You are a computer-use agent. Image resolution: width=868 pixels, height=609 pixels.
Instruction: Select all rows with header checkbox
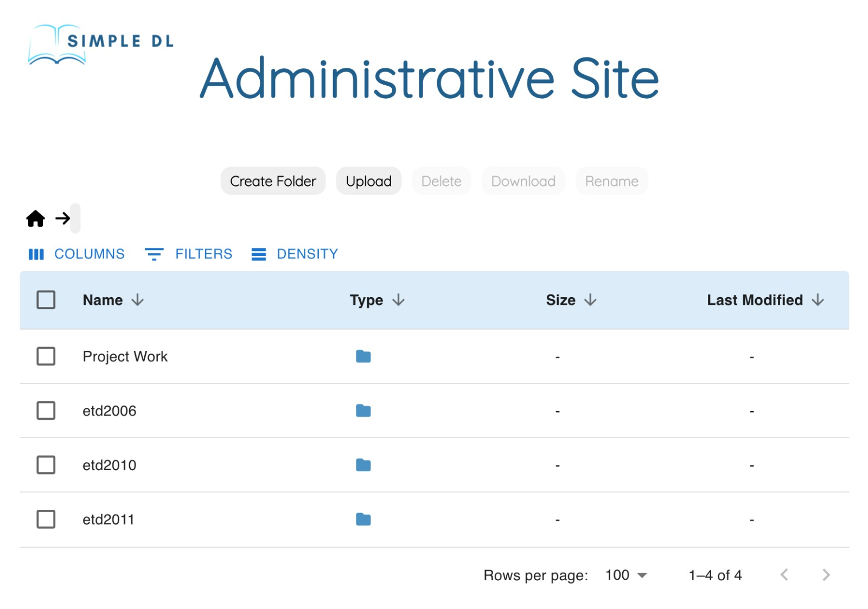[46, 300]
